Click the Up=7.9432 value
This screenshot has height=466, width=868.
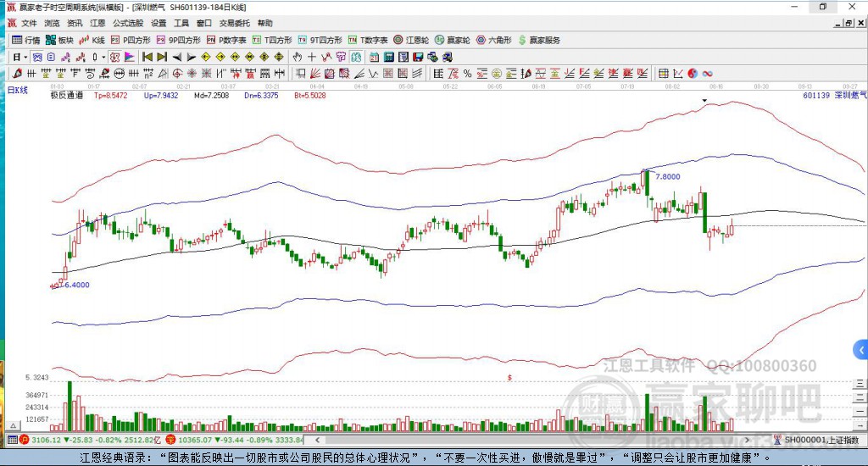tap(161, 95)
